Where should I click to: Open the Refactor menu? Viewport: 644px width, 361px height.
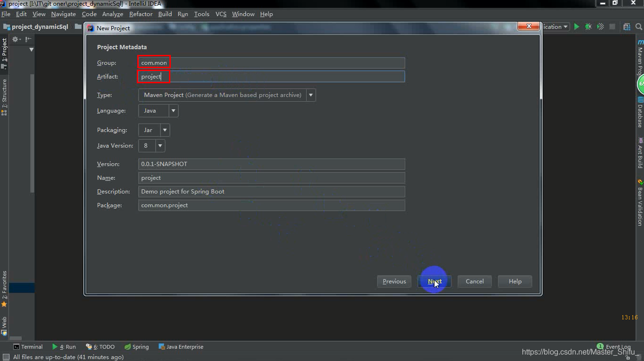coord(141,14)
